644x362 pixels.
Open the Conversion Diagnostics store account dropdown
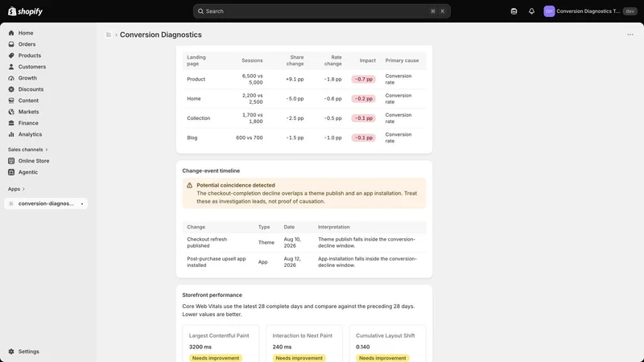point(590,11)
